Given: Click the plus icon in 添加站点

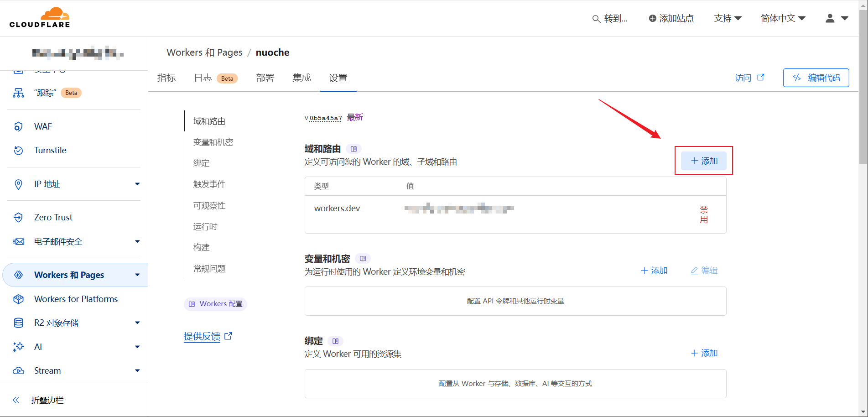Looking at the screenshot, I should pos(653,18).
